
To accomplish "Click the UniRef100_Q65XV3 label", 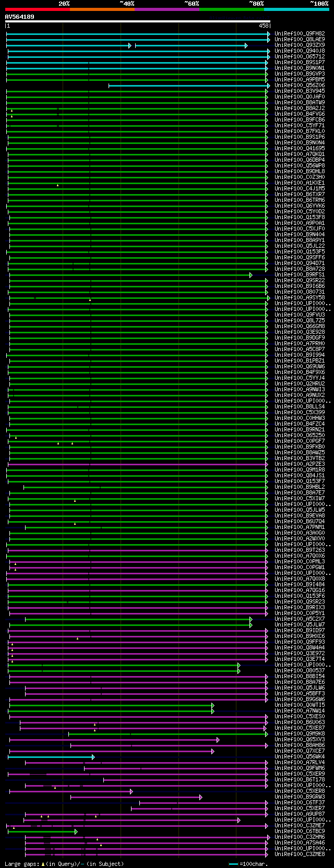I will click(300, 740).
